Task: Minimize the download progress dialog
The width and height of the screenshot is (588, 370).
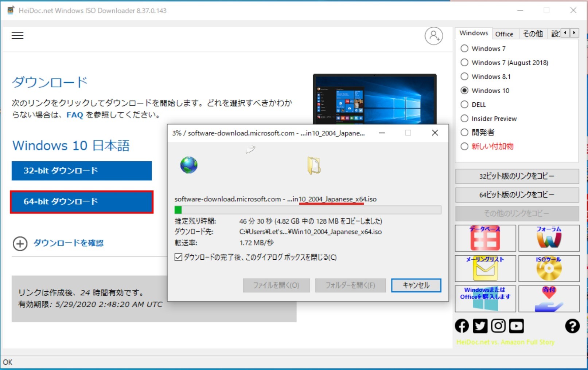Action: pos(382,133)
